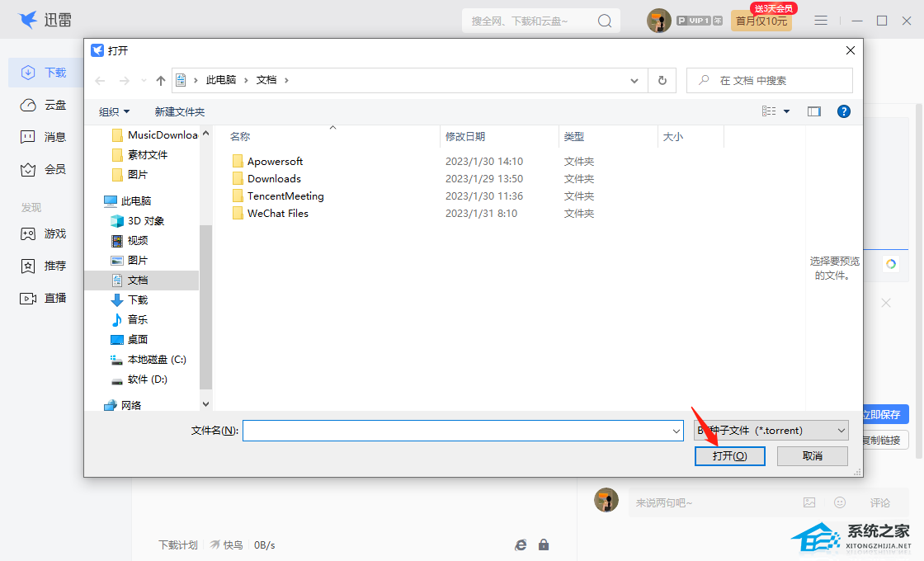Click the user avatar in Xunlei header
This screenshot has width=924, height=561.
pos(658,21)
